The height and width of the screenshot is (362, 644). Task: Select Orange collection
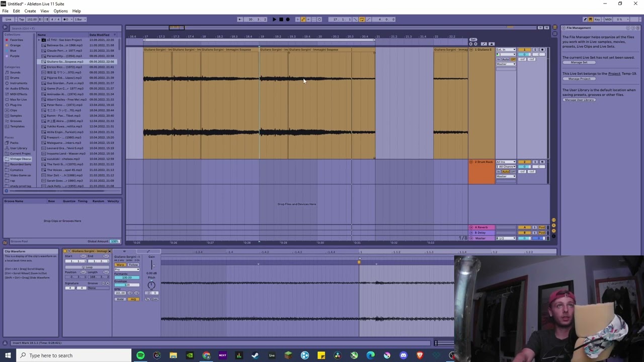[x=15, y=45]
